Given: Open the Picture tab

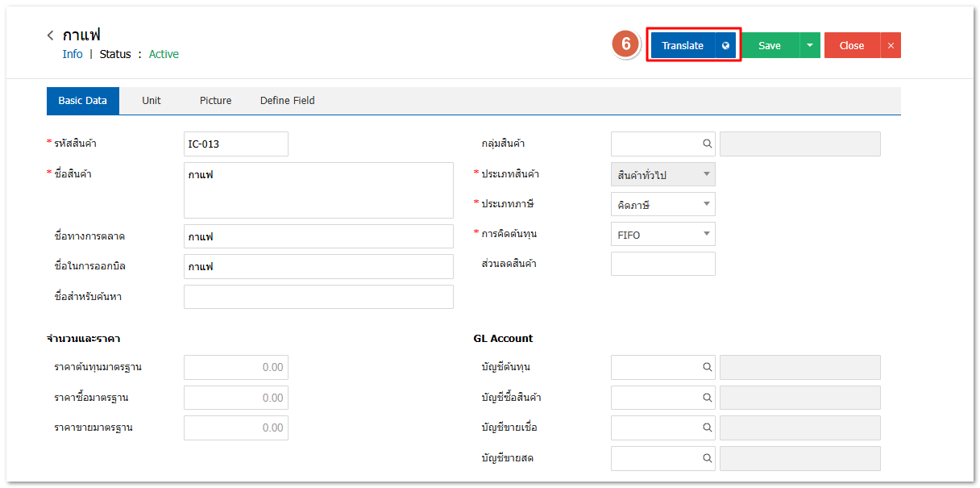Looking at the screenshot, I should pos(215,101).
